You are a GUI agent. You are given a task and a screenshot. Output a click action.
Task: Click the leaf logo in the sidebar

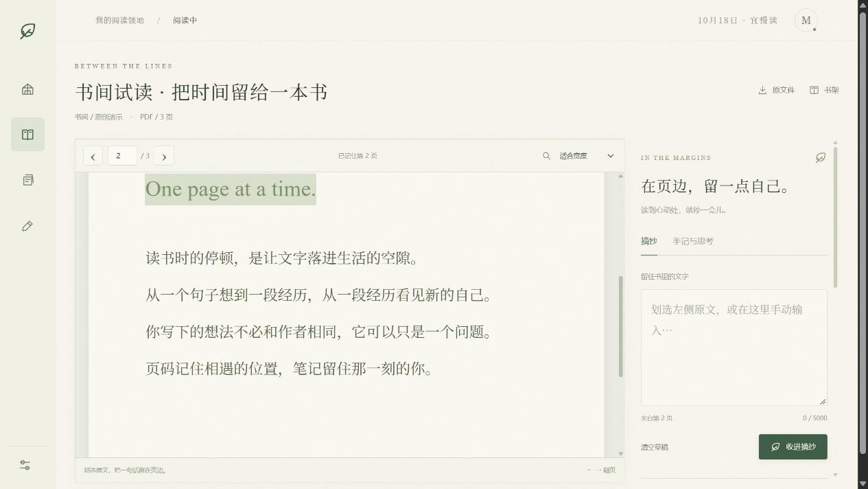point(27,31)
